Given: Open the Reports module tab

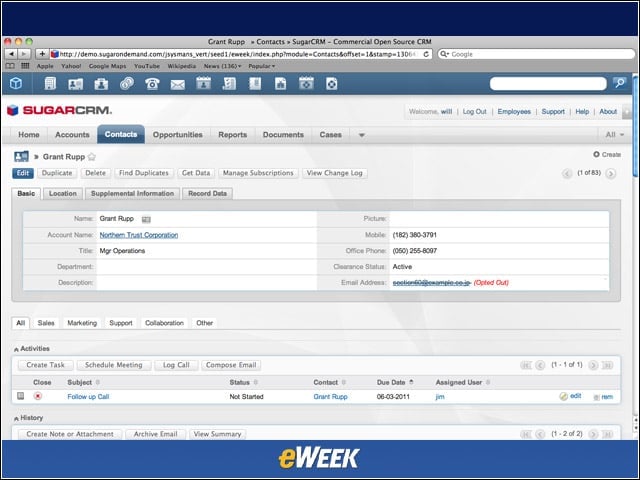Looking at the screenshot, I should pyautogui.click(x=233, y=135).
